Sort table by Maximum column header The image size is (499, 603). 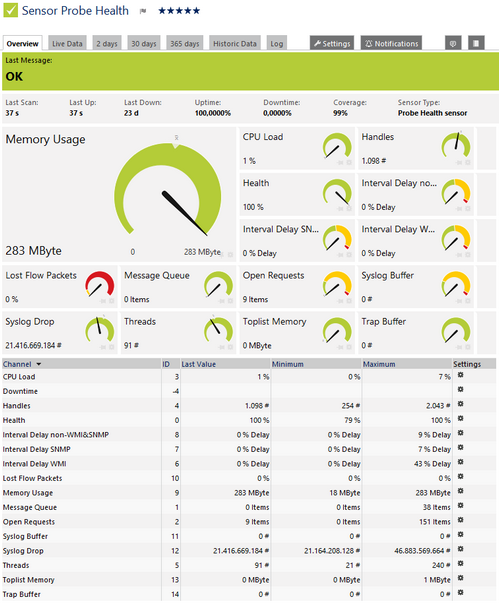coord(379,364)
